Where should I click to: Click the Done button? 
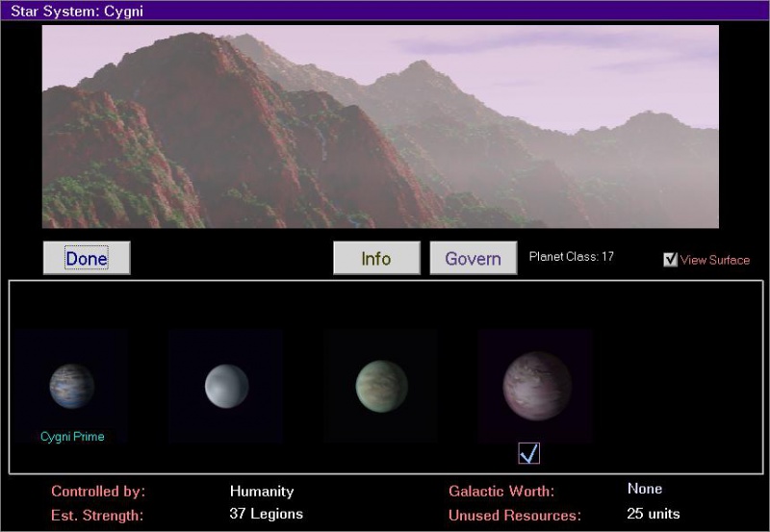pyautogui.click(x=87, y=258)
